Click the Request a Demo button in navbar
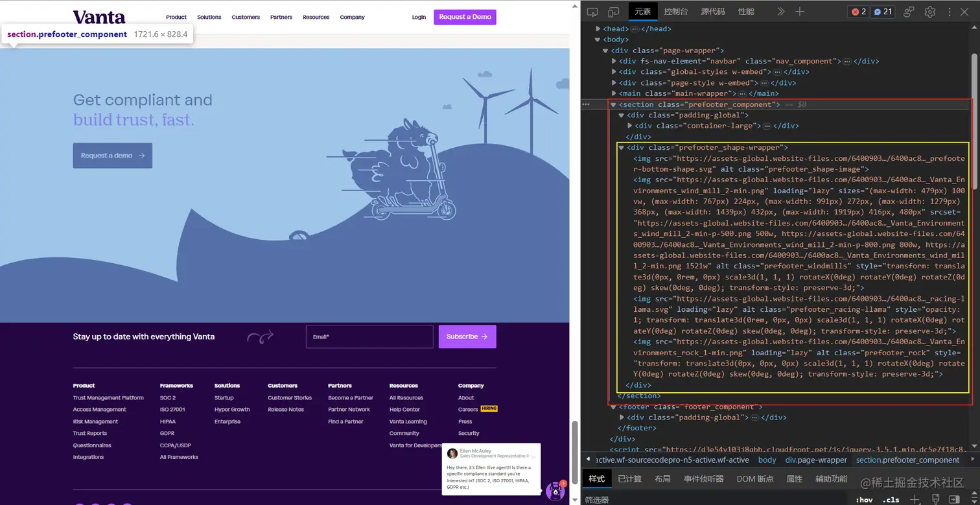980x505 pixels. point(465,17)
